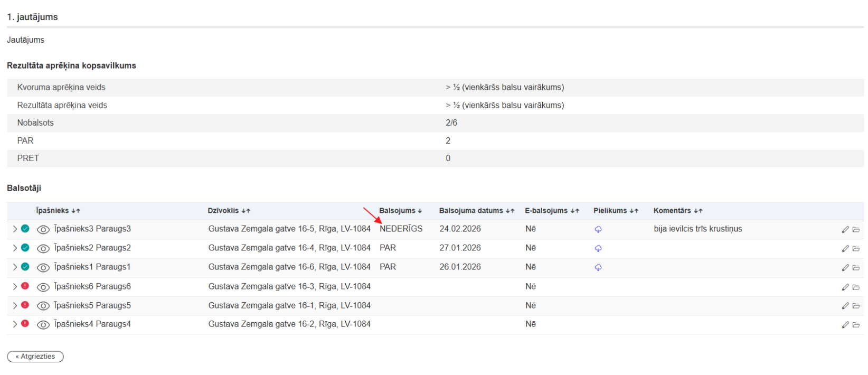Click the eye icon for Īpašnieks3 Paraugs3
The height and width of the screenshot is (375, 868).
click(x=43, y=229)
